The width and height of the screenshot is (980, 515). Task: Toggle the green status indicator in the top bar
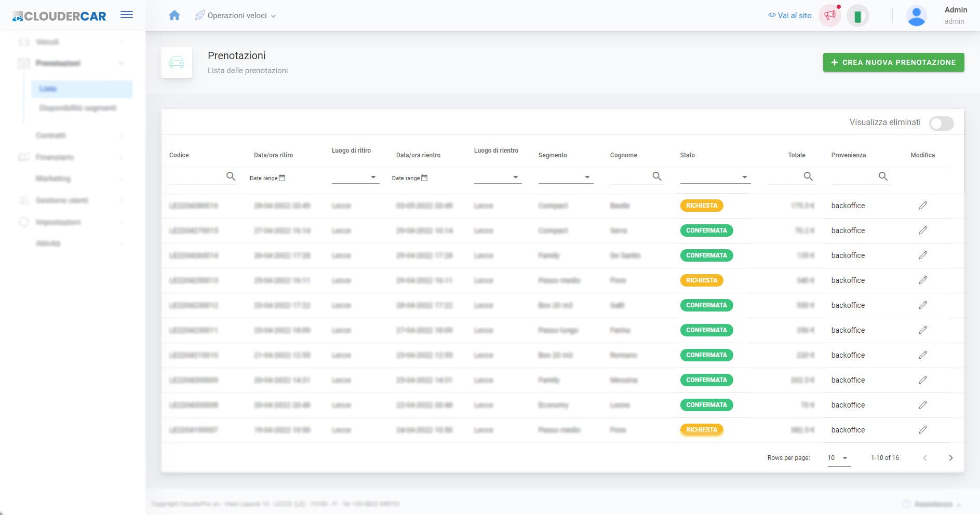858,16
